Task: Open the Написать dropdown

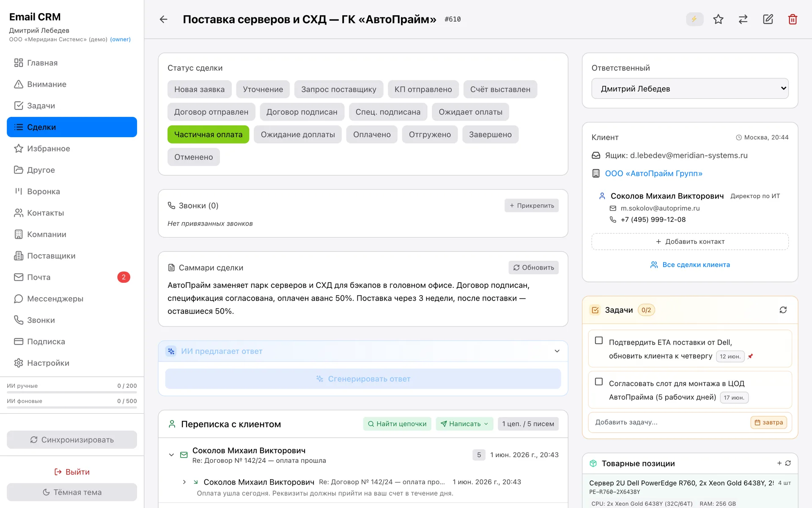Action: 464,424
